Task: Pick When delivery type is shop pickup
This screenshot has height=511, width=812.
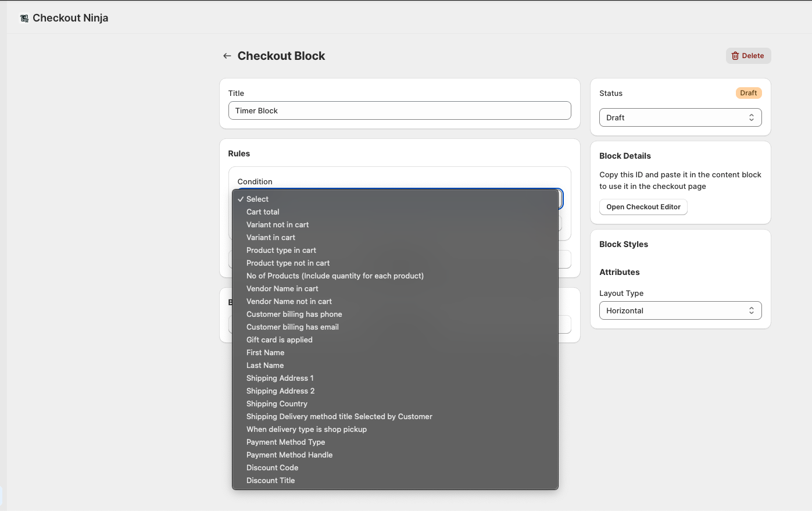Action: [306, 429]
